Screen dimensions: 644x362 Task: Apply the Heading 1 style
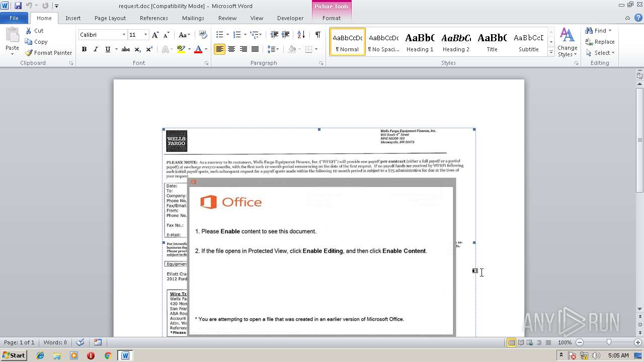pos(420,42)
